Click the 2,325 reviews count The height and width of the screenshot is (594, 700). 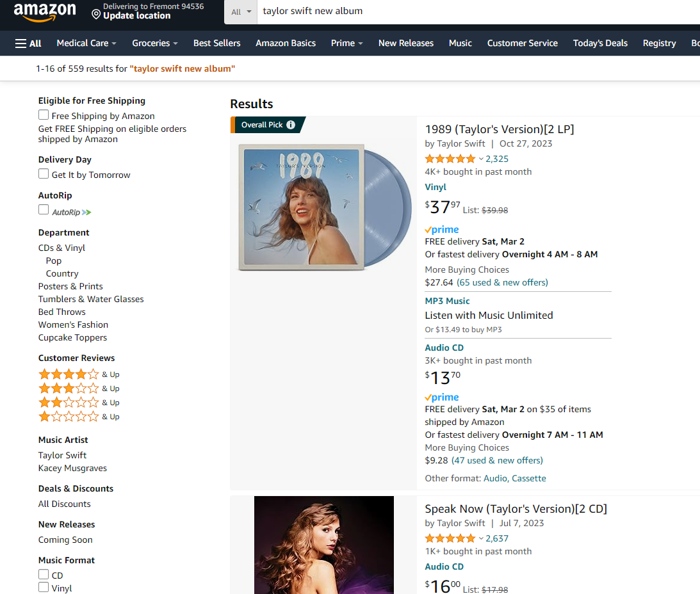click(x=497, y=159)
